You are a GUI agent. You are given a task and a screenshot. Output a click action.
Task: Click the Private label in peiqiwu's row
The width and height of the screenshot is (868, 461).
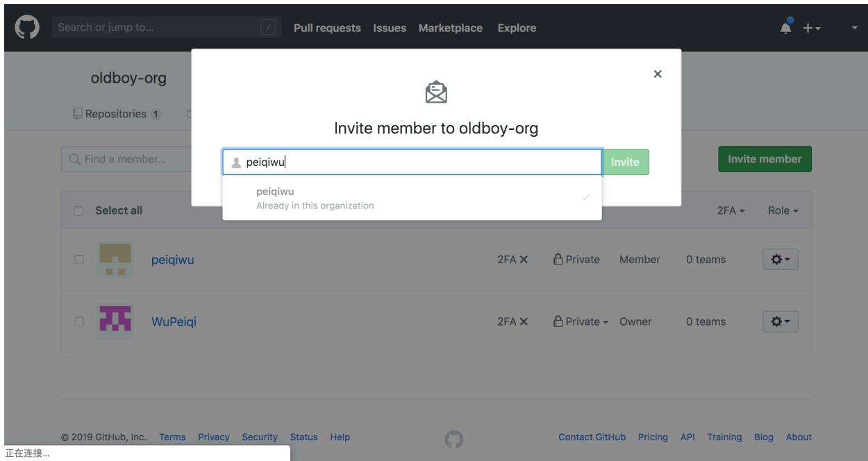point(576,260)
